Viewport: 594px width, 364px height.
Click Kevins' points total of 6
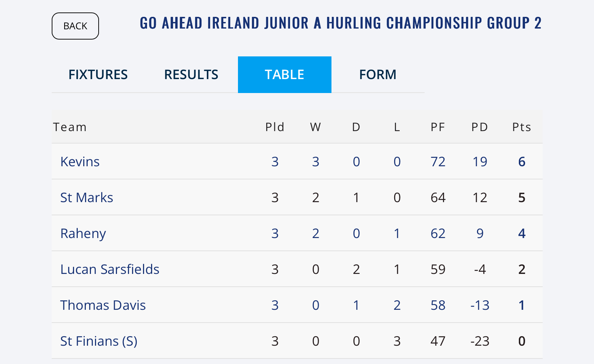(x=522, y=161)
